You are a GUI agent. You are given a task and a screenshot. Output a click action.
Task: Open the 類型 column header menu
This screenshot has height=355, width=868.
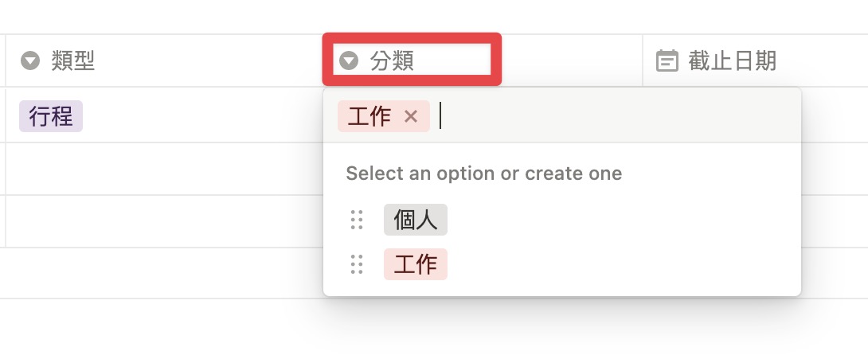(x=164, y=60)
